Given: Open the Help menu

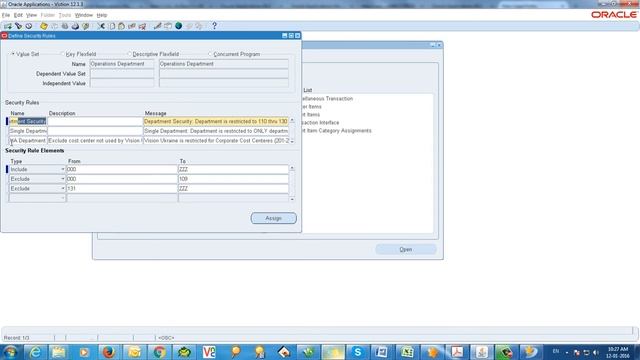Looking at the screenshot, I should click(102, 15).
